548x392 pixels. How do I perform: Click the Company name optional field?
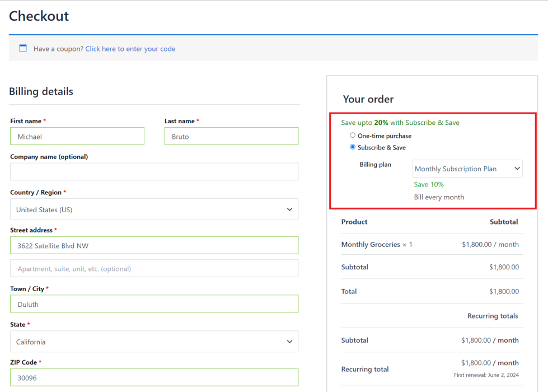point(154,172)
